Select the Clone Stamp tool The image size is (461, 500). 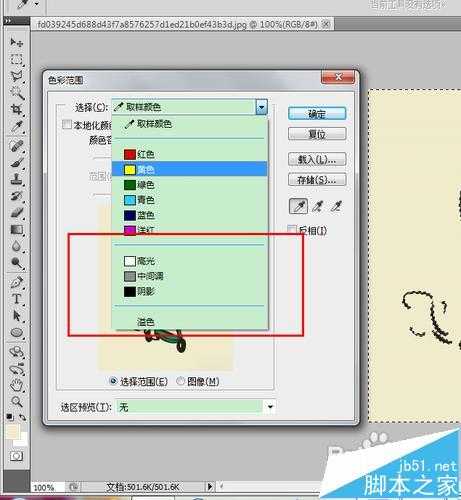[x=16, y=179]
